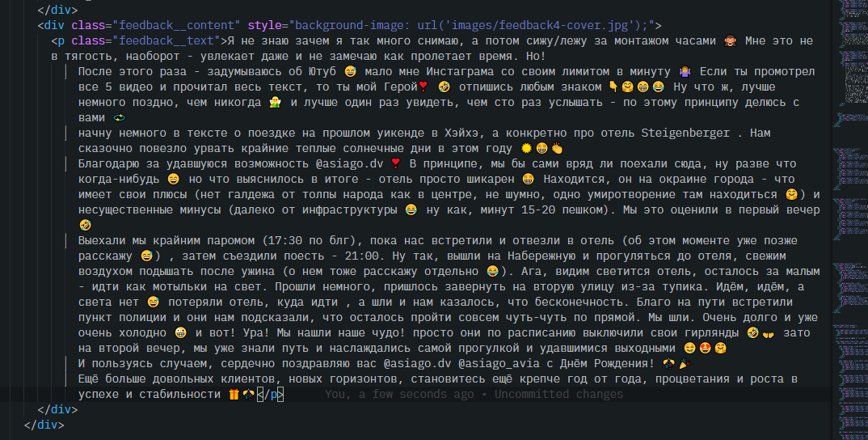This screenshot has height=440, width=868.
Task: Click the red heart emoji after "Герой"
Action: point(423,87)
